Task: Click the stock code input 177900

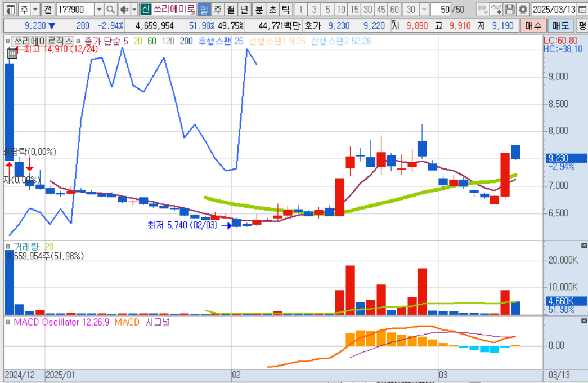Action: [x=75, y=10]
